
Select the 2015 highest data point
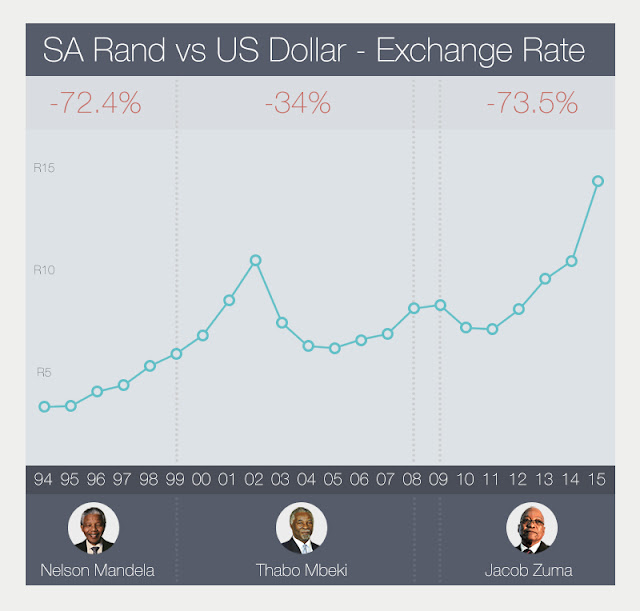[597, 181]
